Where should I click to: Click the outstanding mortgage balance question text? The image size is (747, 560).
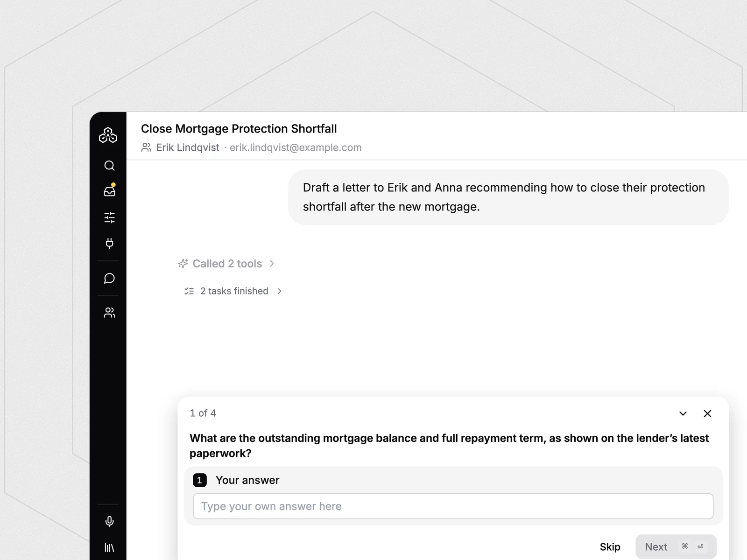click(449, 446)
